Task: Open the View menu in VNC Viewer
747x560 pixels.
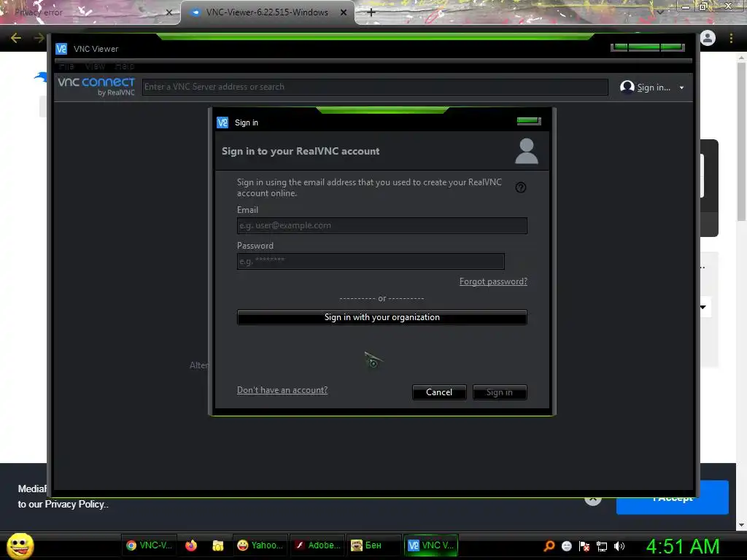Action: (x=95, y=66)
